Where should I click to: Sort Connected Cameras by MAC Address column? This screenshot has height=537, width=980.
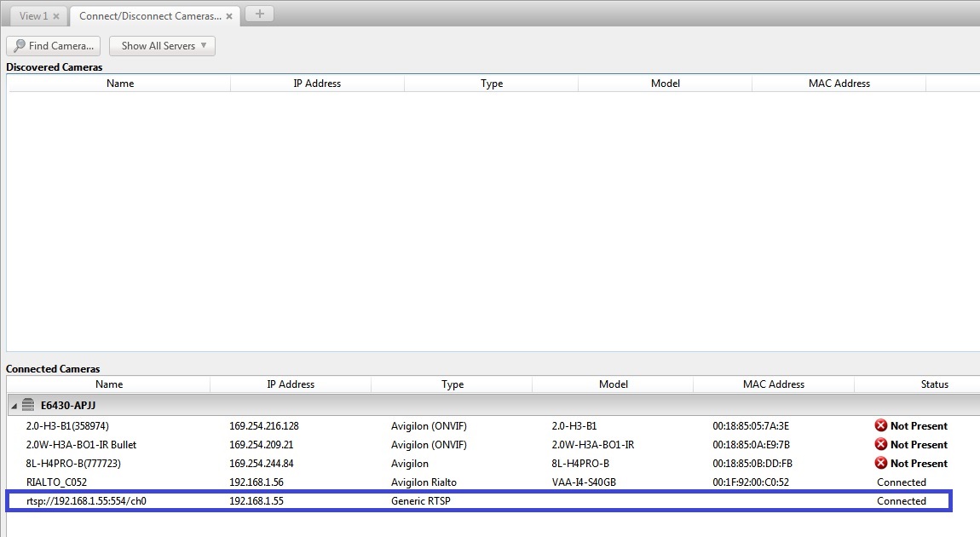[774, 384]
